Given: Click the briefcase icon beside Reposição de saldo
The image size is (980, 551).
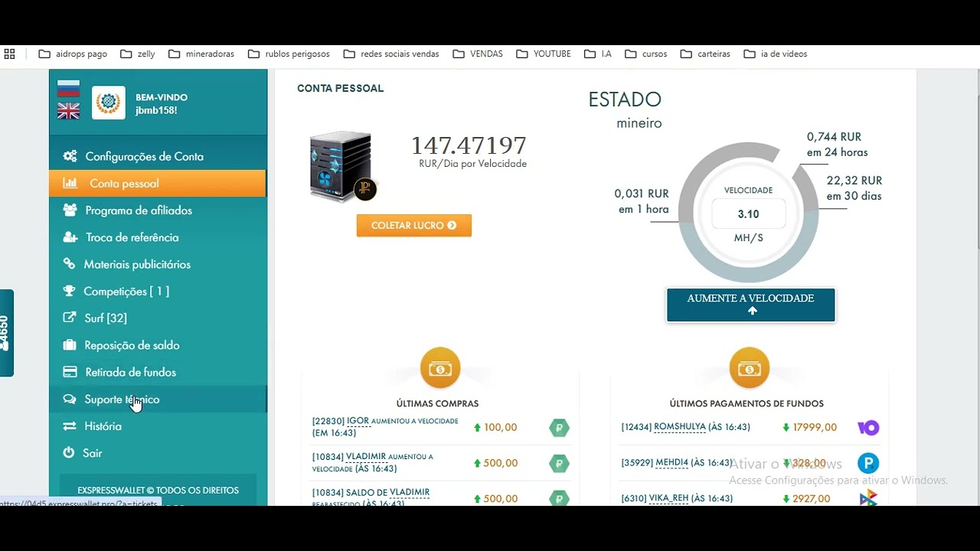Looking at the screenshot, I should point(70,345).
